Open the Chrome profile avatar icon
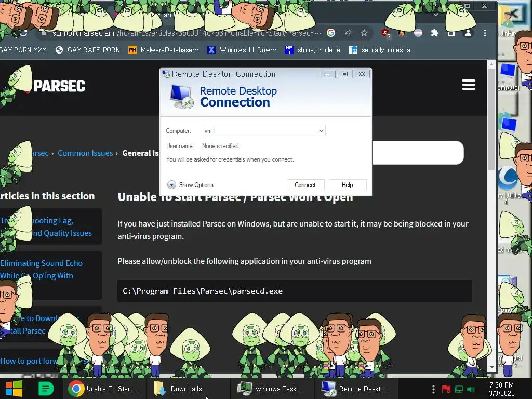This screenshot has width=532, height=399. 468,33
